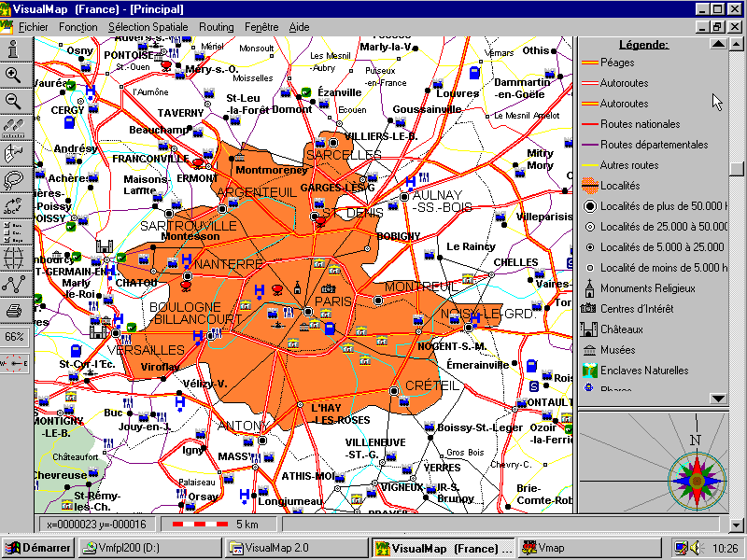
Task: Select the route polyline tool
Action: (15, 285)
